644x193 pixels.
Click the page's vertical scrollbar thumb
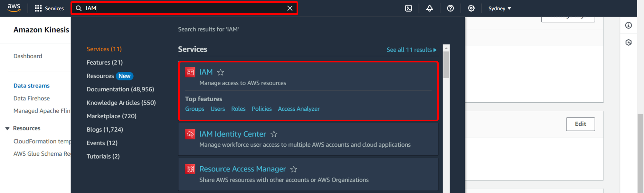(640, 153)
